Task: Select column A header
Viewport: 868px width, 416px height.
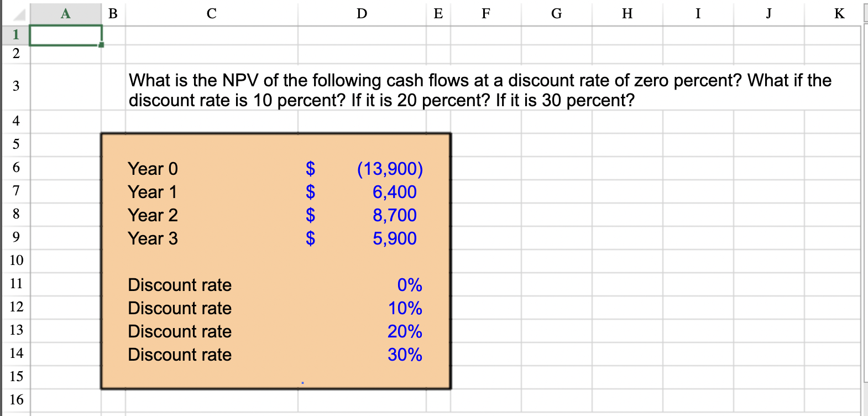Action: tap(65, 14)
